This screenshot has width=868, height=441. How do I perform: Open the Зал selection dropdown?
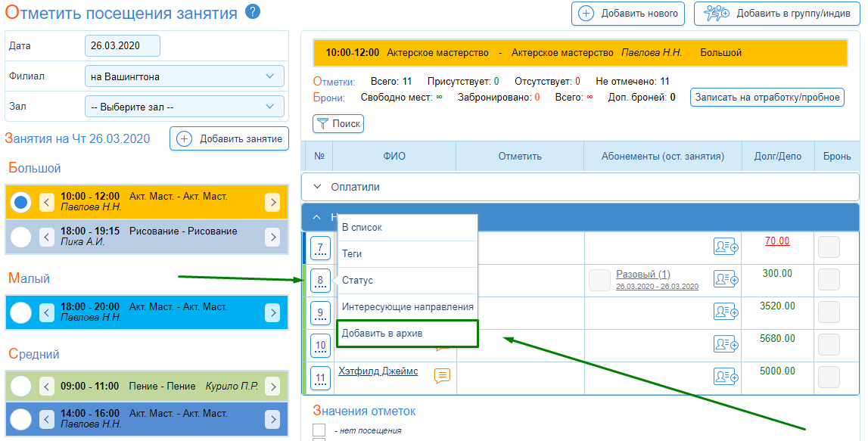(x=185, y=107)
